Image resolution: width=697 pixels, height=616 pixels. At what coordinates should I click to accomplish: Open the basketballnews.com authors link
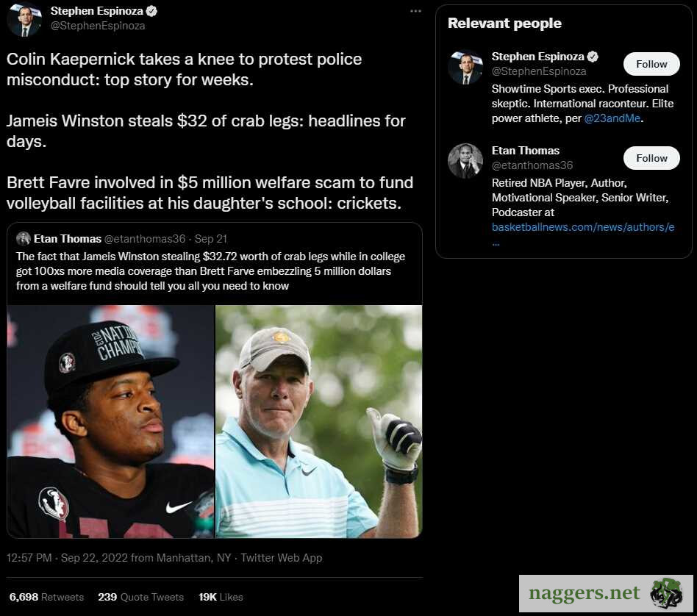(582, 227)
